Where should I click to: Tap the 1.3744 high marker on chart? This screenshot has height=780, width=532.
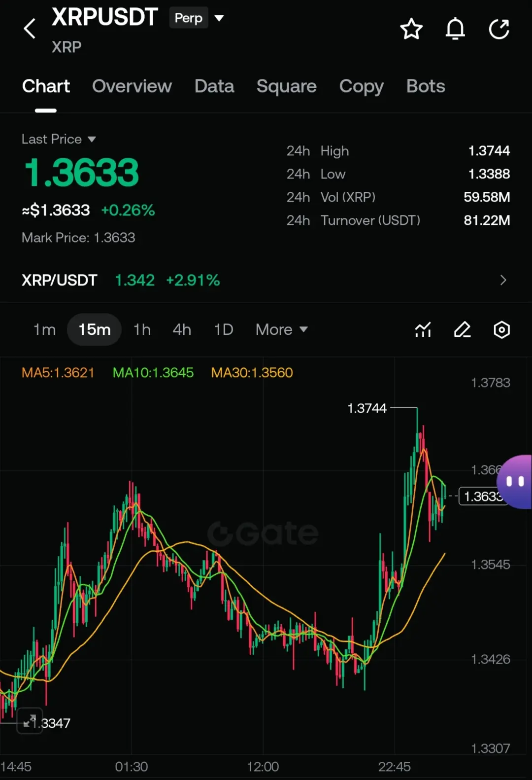tap(367, 408)
